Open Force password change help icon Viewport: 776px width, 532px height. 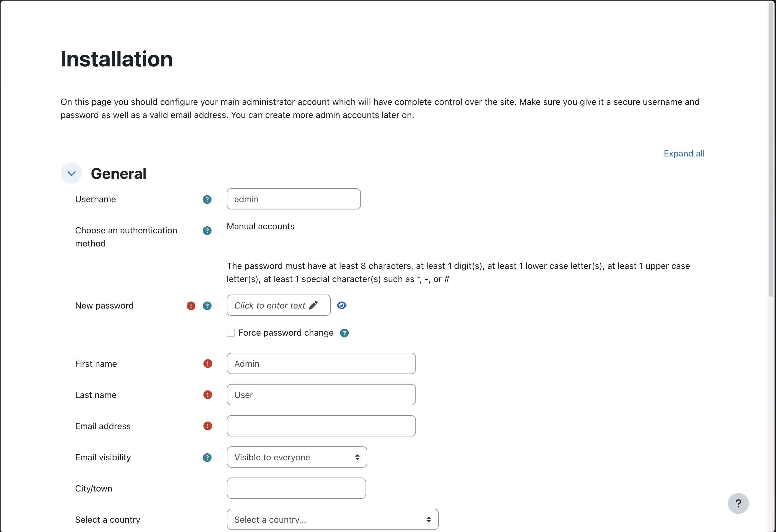(344, 333)
